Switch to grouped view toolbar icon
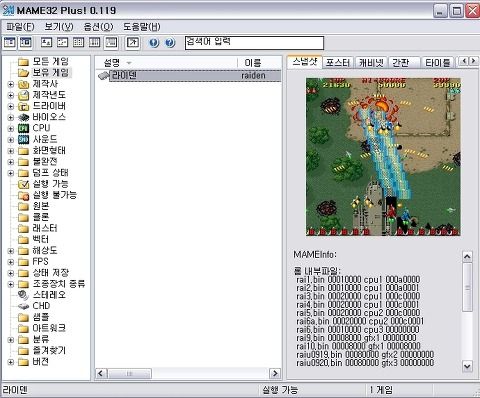The width and height of the screenshot is (480, 398). 111,42
